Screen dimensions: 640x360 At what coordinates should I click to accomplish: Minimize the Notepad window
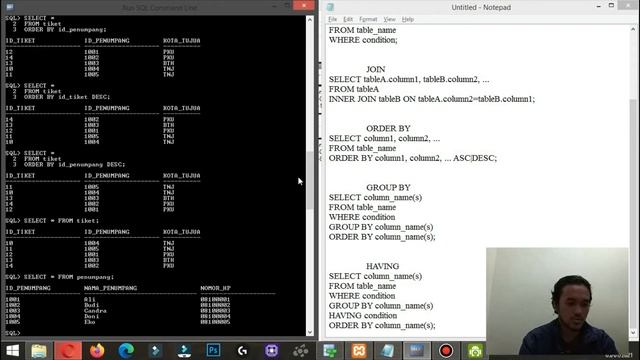[598, 6]
